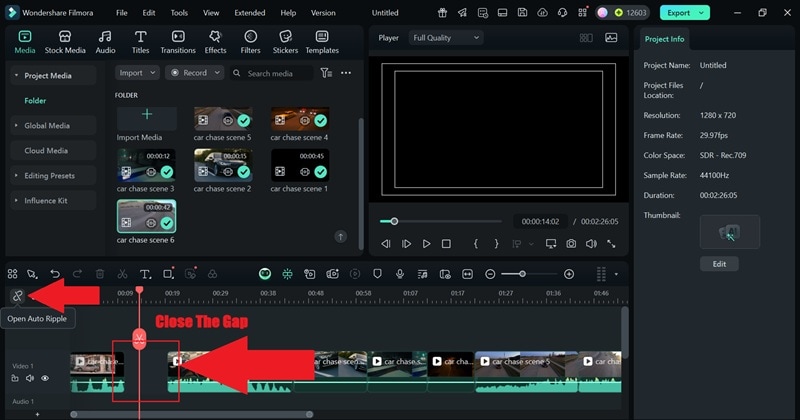The width and height of the screenshot is (800, 420).
Task: Zoom in timeline with plus icon
Action: tap(569, 274)
